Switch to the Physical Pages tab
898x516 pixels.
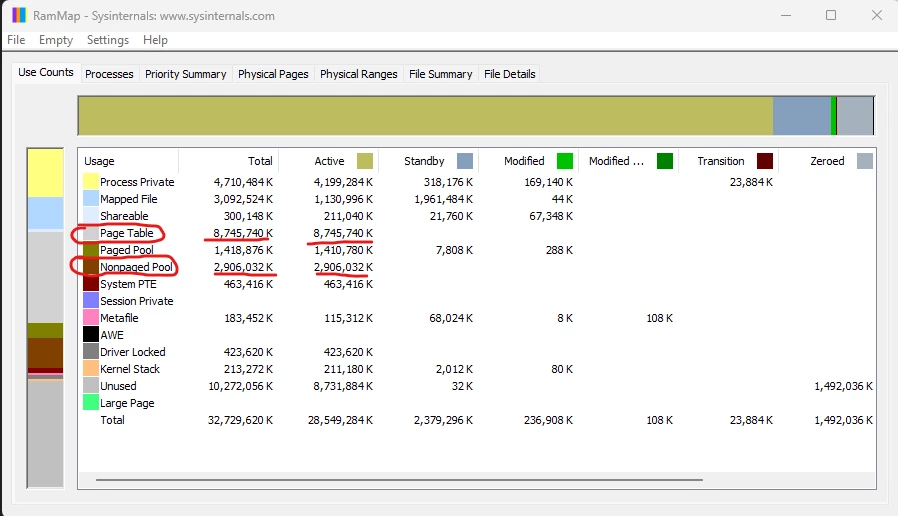pos(273,74)
